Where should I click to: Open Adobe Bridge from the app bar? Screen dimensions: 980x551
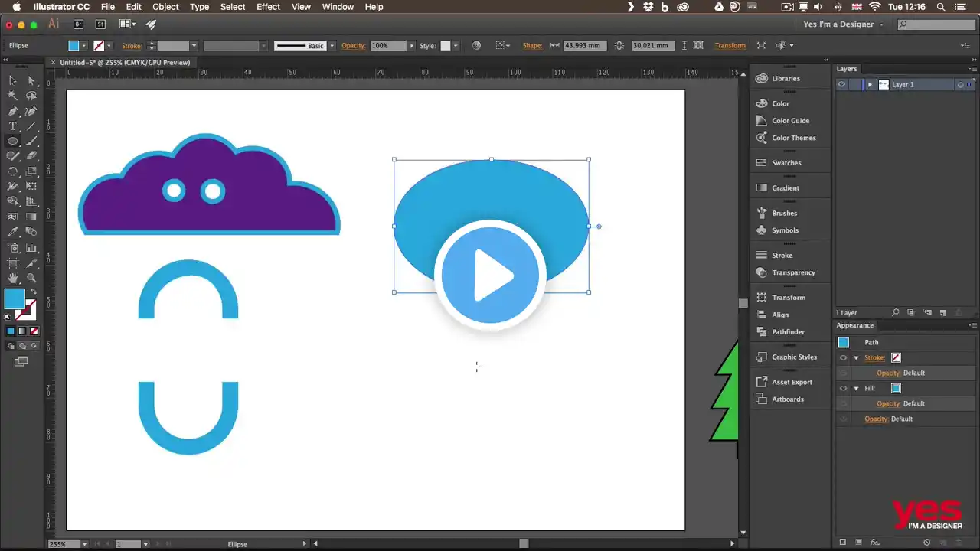[78, 24]
